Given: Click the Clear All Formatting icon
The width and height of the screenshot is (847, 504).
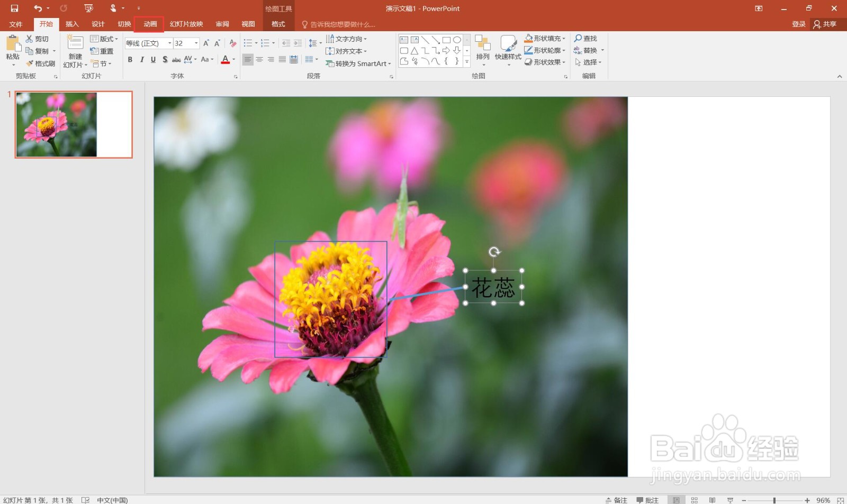Looking at the screenshot, I should click(x=232, y=43).
